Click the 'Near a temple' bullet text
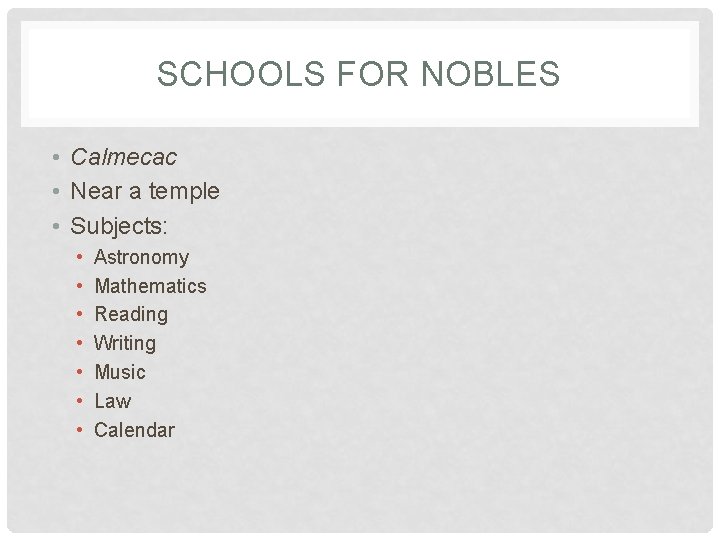The width and height of the screenshot is (720, 540). [144, 190]
